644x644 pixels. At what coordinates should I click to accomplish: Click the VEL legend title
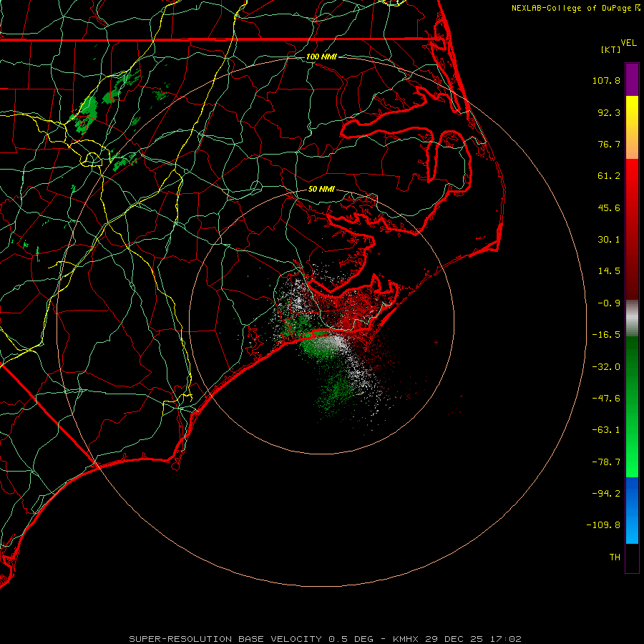click(628, 43)
